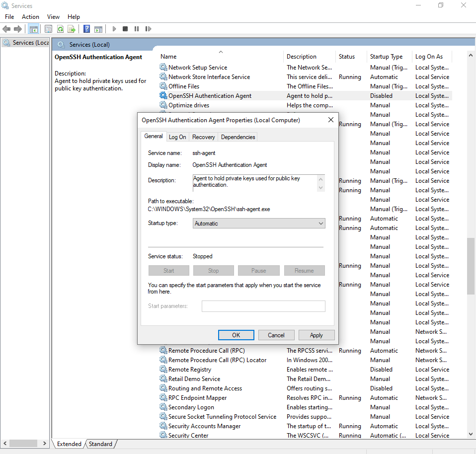This screenshot has height=454, width=476.
Task: Click gear icon of Security Accounts Manager
Action: [163, 426]
